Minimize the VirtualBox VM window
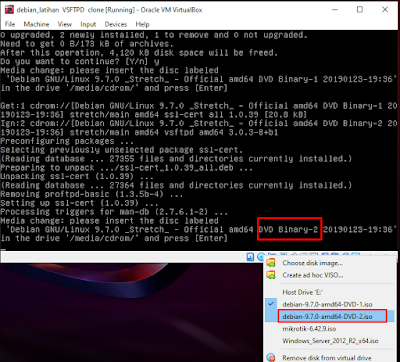Image resolution: width=400 pixels, height=362 pixels. point(334,10)
